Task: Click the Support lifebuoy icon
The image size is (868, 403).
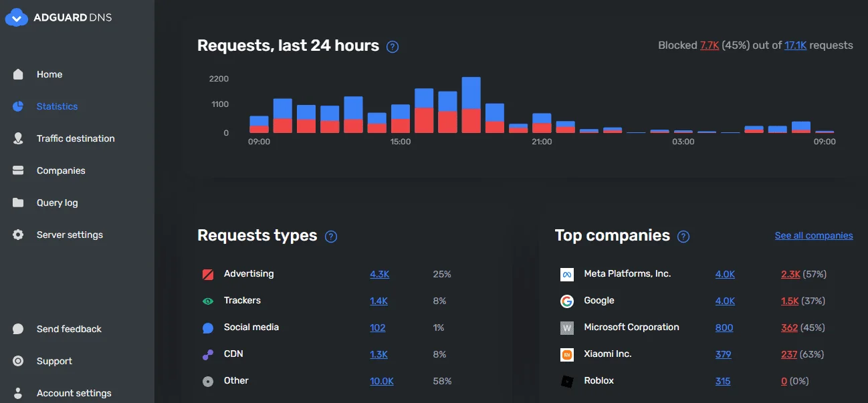Action: (18, 361)
